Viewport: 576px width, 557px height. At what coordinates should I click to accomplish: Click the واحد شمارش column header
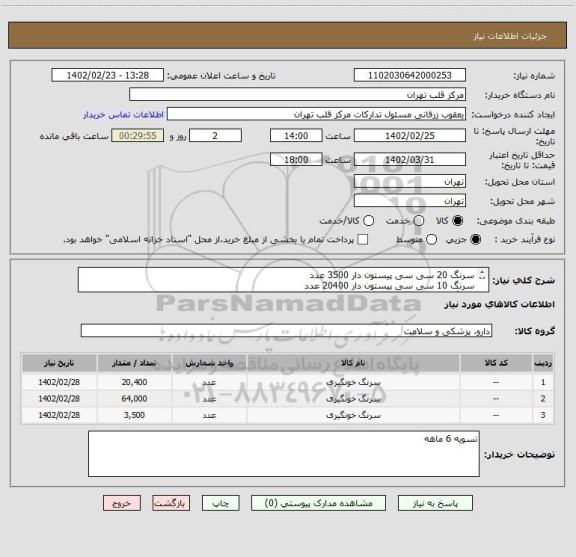click(209, 363)
